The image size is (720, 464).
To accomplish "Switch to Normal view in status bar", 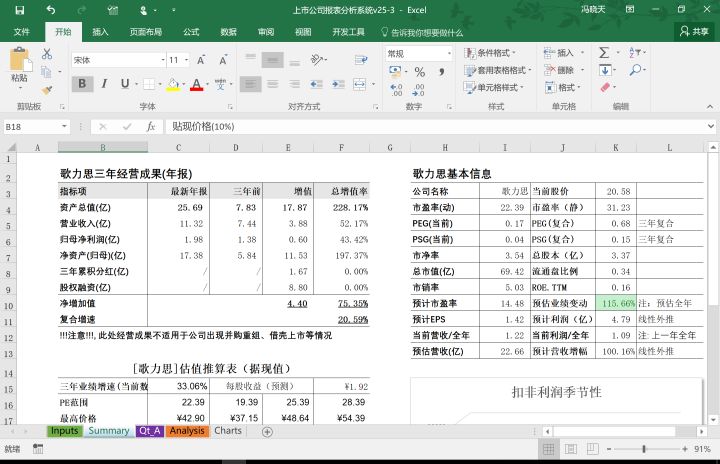I will click(549, 449).
